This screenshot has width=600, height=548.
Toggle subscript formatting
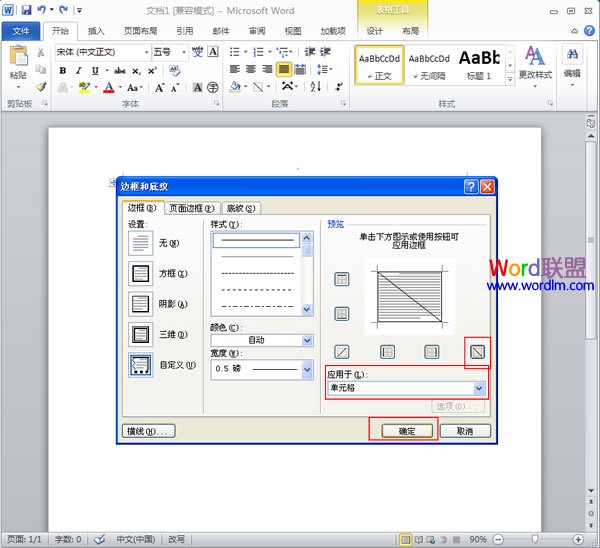tap(136, 71)
